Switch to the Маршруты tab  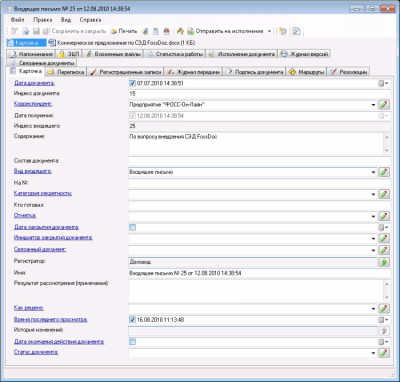click(x=307, y=72)
